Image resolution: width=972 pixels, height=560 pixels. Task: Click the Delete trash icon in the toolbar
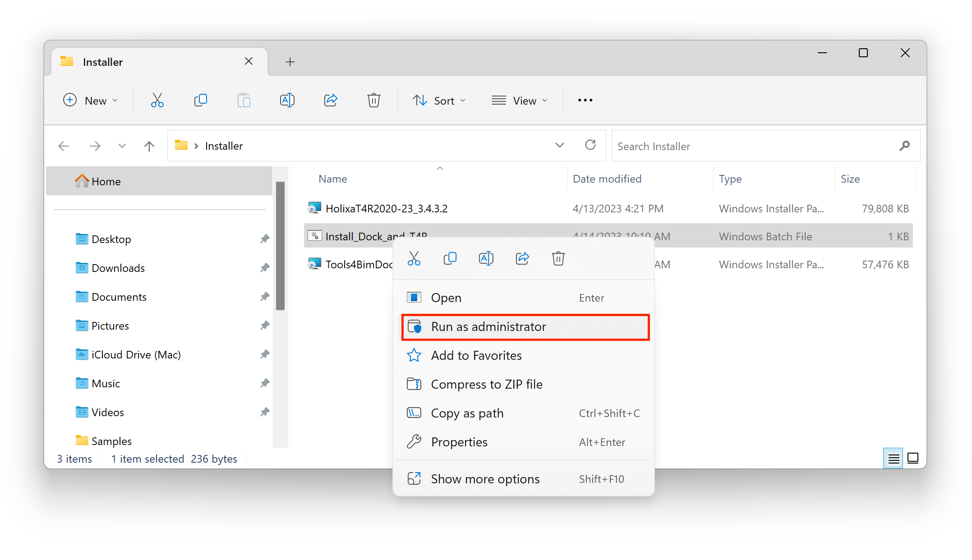click(373, 100)
